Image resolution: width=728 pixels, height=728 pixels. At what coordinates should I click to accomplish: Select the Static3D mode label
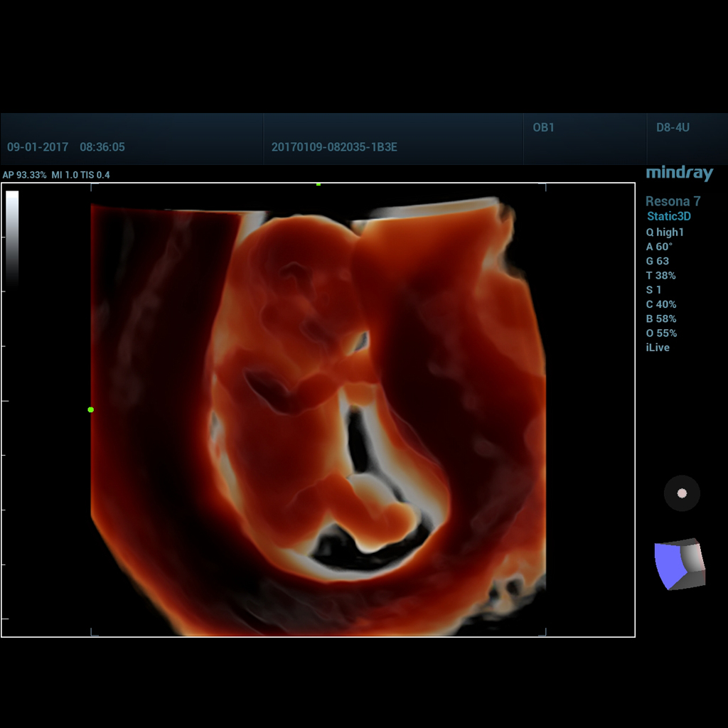click(668, 217)
